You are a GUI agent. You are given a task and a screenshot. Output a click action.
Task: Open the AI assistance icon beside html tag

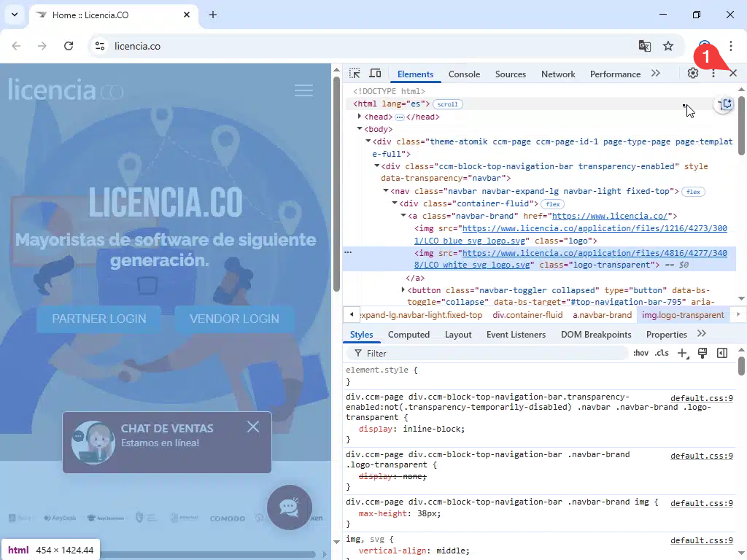[725, 104]
